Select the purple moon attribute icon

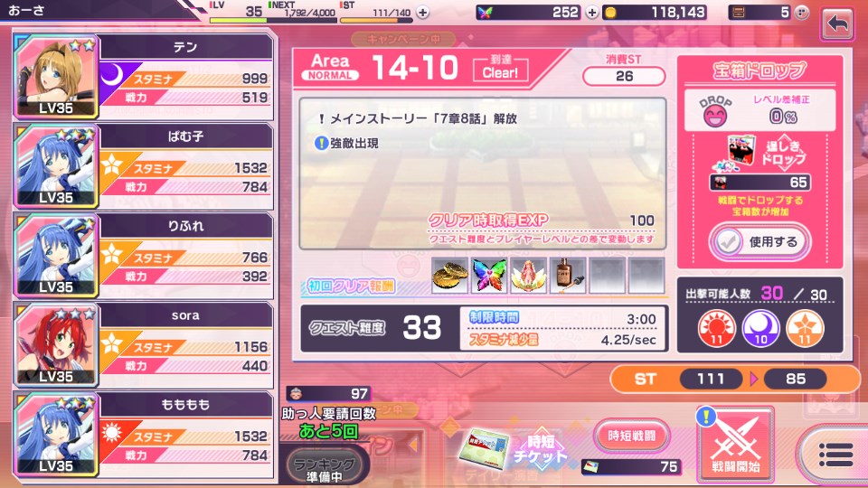pos(760,328)
